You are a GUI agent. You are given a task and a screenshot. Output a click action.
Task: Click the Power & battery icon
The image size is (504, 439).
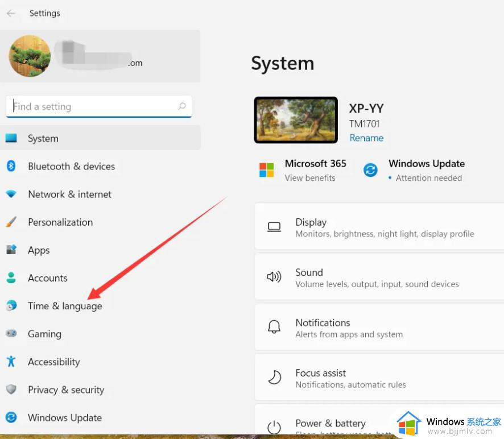[274, 427]
